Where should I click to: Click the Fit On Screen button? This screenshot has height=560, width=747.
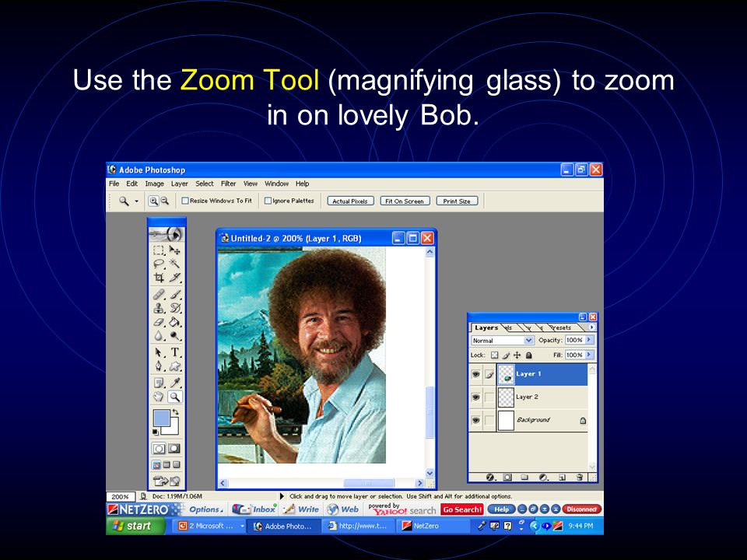tap(405, 201)
